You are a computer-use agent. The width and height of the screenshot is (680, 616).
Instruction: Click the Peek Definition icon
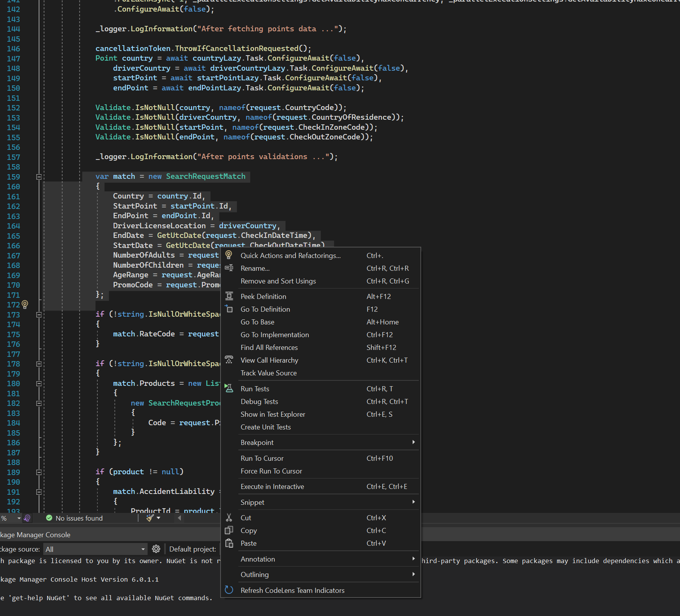(229, 296)
